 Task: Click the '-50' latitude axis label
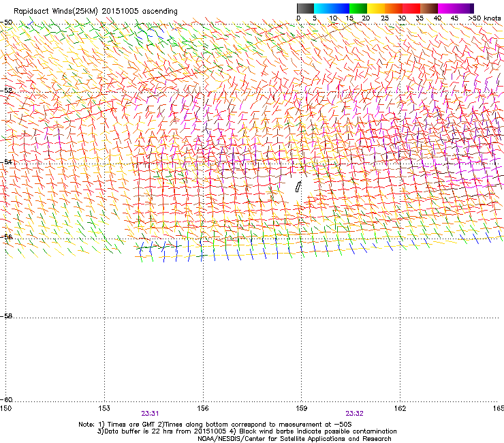pyautogui.click(x=6, y=22)
